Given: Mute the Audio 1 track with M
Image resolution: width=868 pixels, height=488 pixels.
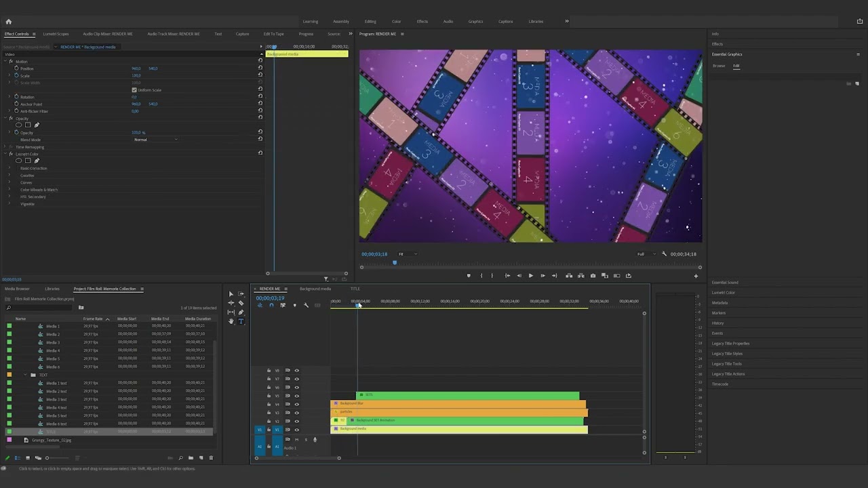Looking at the screenshot, I should pyautogui.click(x=296, y=439).
